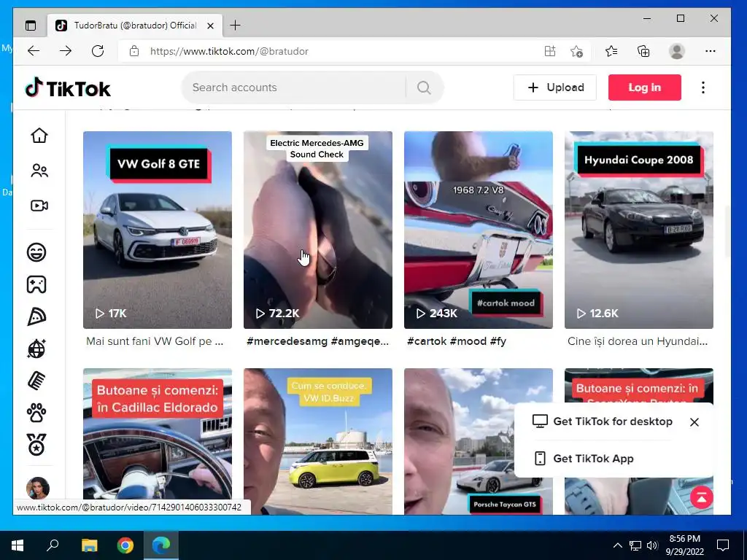The height and width of the screenshot is (560, 747).
Task: Open the Windows Start menu
Action: 18,545
